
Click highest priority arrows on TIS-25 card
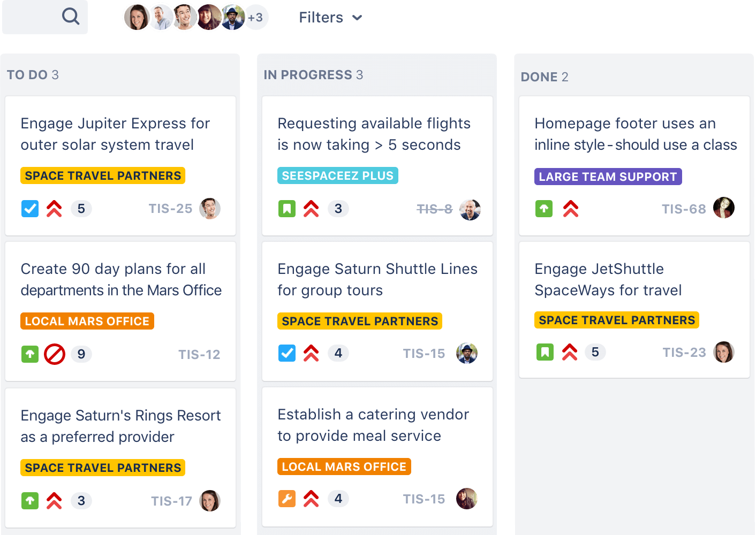(54, 209)
